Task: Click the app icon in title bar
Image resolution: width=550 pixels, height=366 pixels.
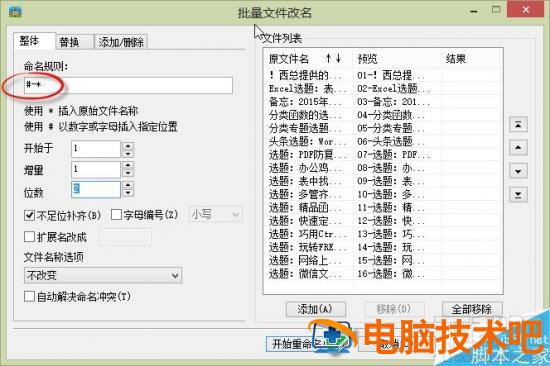Action: (x=15, y=12)
